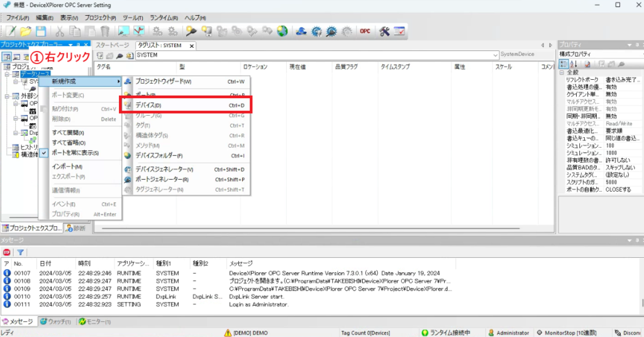Switch to the スタートページ tab
This screenshot has width=644, height=337.
(113, 45)
